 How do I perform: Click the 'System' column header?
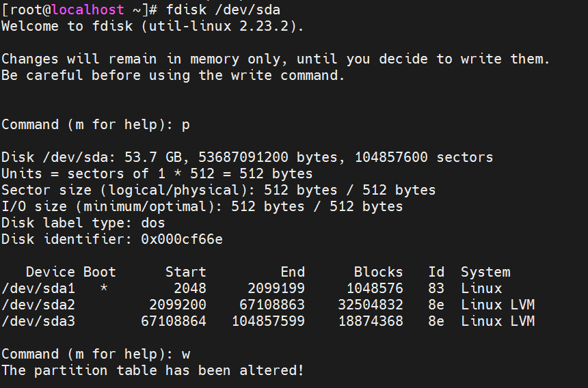[485, 272]
